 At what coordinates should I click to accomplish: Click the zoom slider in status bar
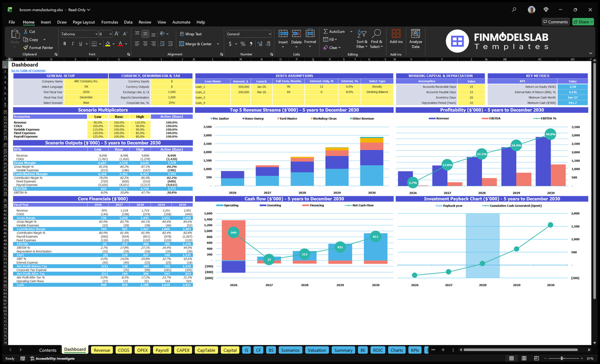click(x=562, y=358)
